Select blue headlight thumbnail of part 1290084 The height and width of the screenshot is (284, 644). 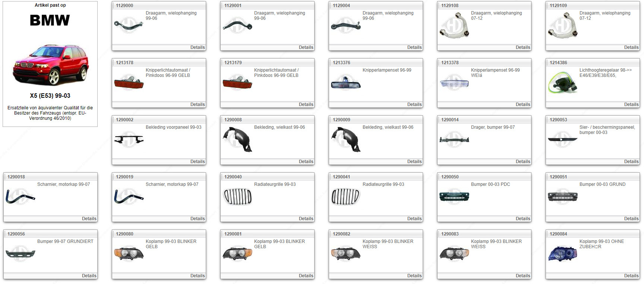pyautogui.click(x=562, y=254)
